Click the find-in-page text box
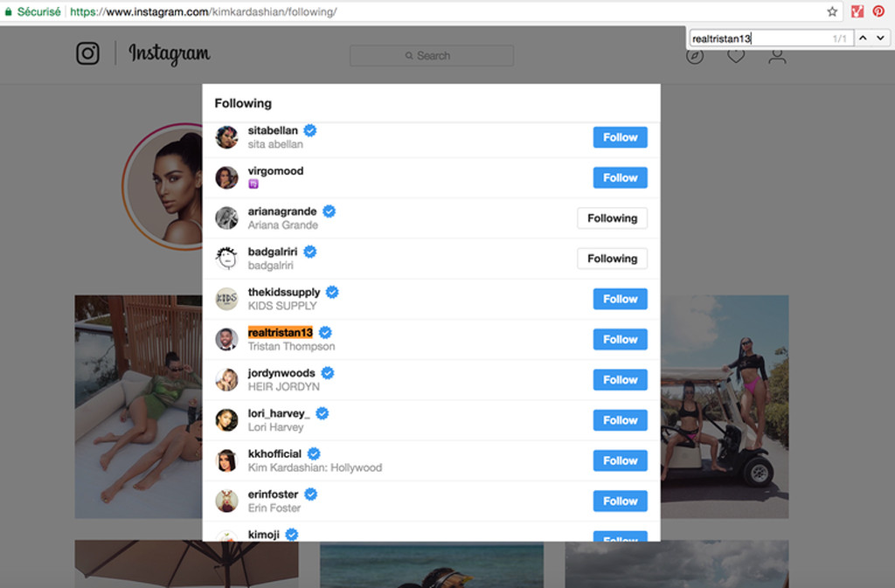The image size is (895, 588). [760, 38]
